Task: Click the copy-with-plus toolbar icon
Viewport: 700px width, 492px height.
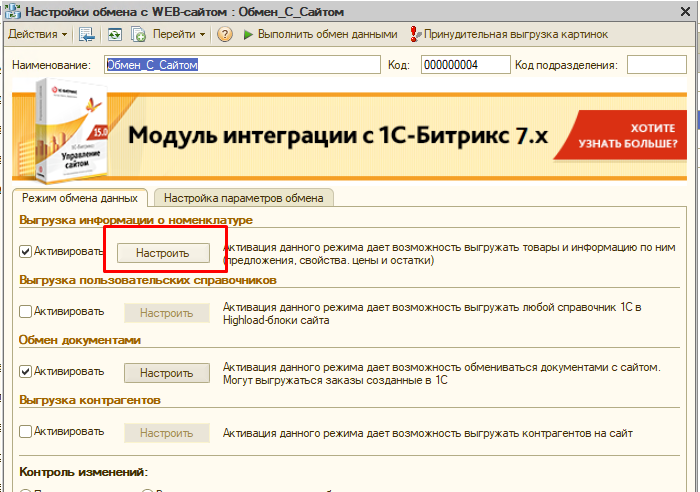Action: [138, 34]
